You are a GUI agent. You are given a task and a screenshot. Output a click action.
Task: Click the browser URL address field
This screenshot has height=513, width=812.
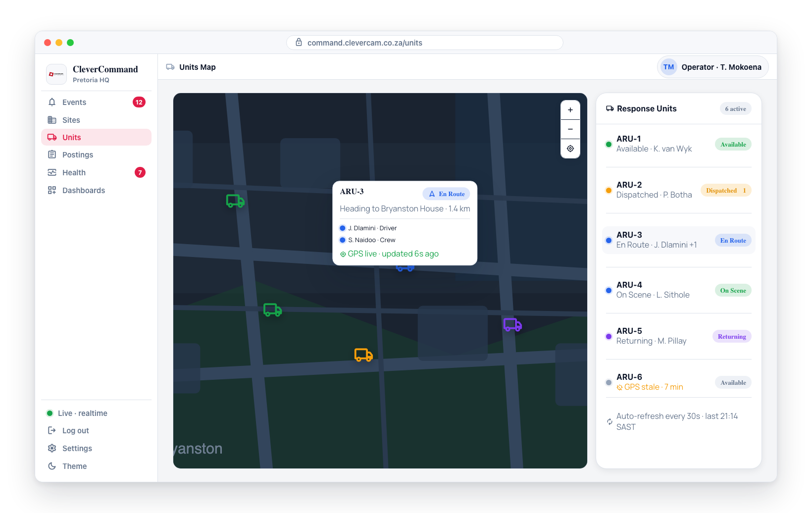(425, 43)
